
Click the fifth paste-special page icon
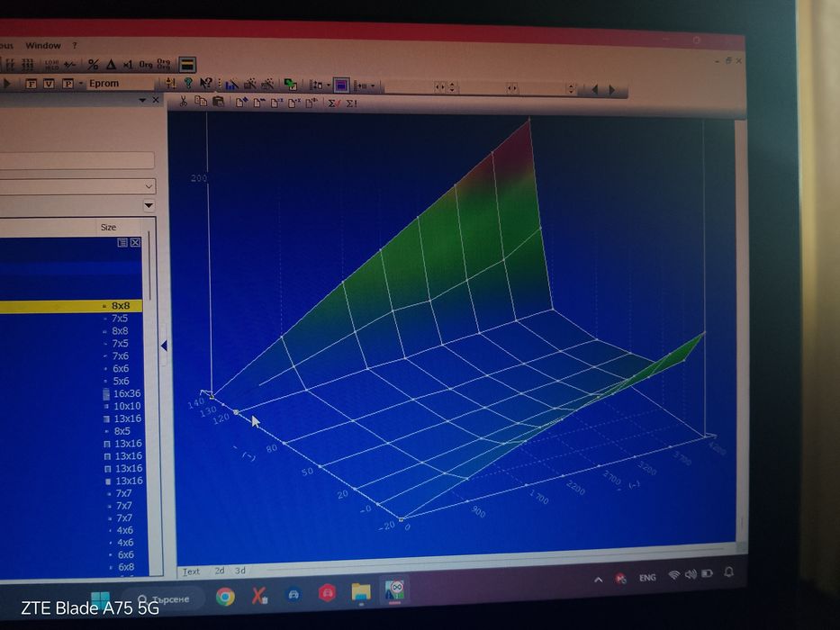(312, 103)
